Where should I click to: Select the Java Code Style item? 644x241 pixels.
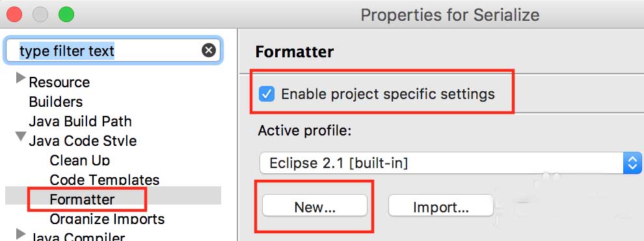click(x=83, y=141)
